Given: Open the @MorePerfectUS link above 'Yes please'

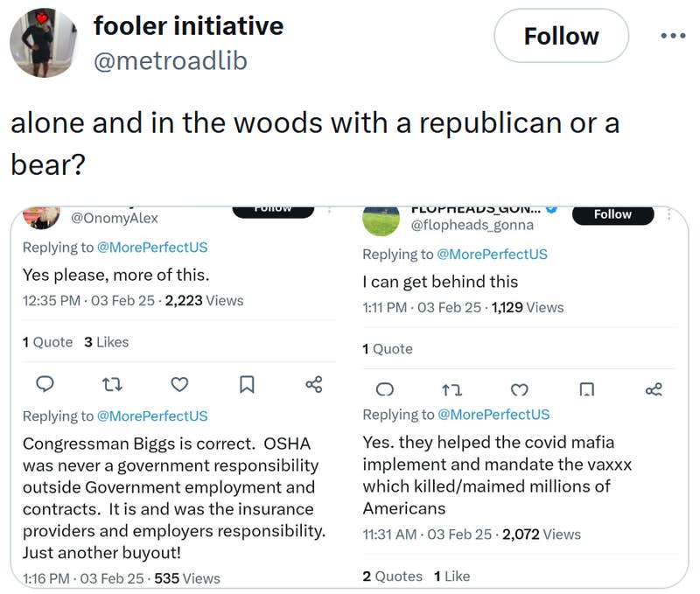Looking at the screenshot, I should click(153, 248).
